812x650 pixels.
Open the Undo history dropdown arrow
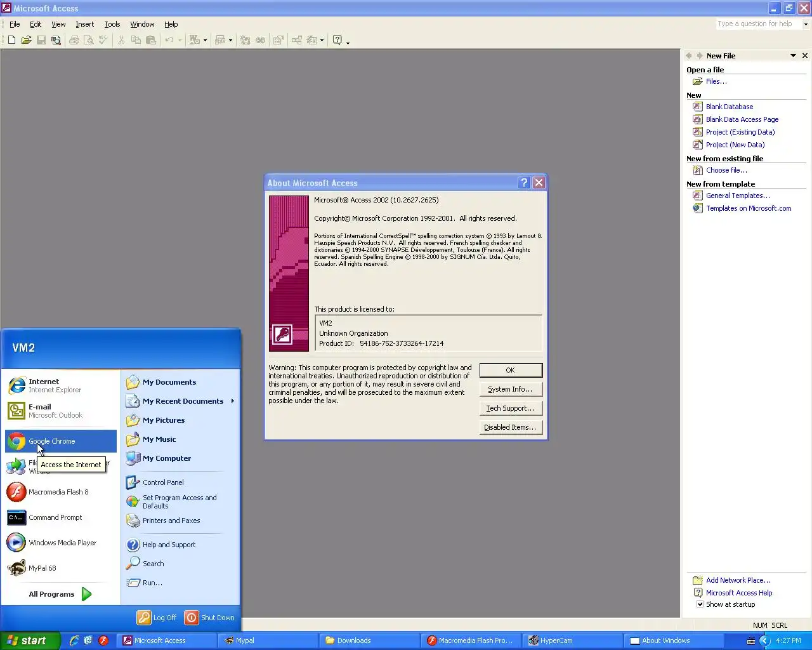[x=180, y=40]
